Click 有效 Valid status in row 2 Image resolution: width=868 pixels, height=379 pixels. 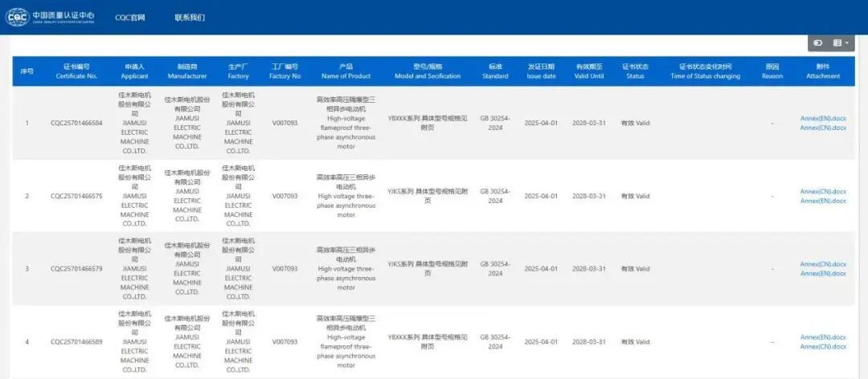tap(635, 196)
